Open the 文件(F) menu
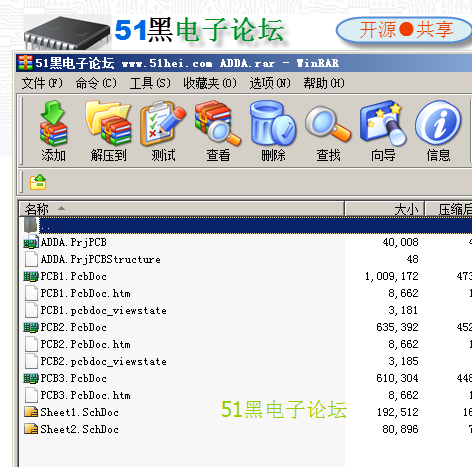This screenshot has width=472, height=467. point(42,83)
